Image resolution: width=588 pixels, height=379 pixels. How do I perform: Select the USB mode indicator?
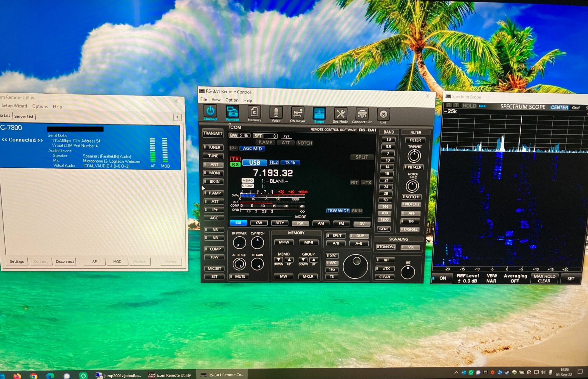(x=254, y=163)
